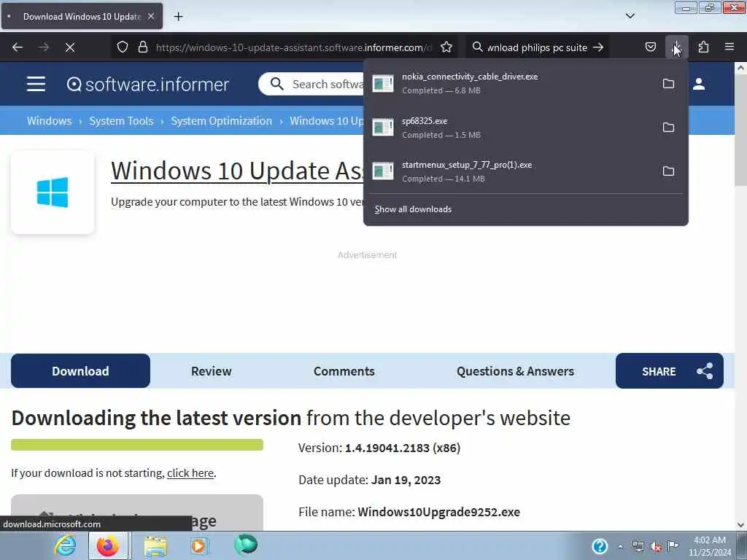Click the site search magnifier icon
Screen dimensions: 747x560
[x=276, y=85]
